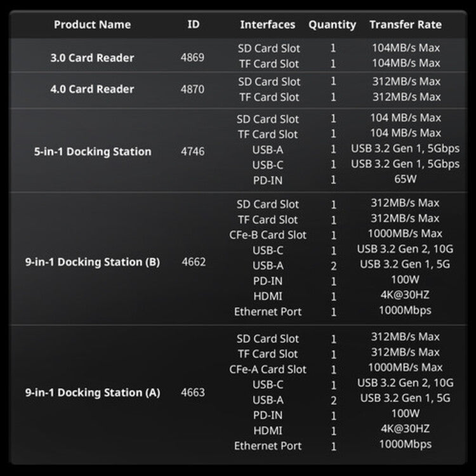
Task: Select the CFe-B Card Slot interface entry
Action: click(x=268, y=235)
